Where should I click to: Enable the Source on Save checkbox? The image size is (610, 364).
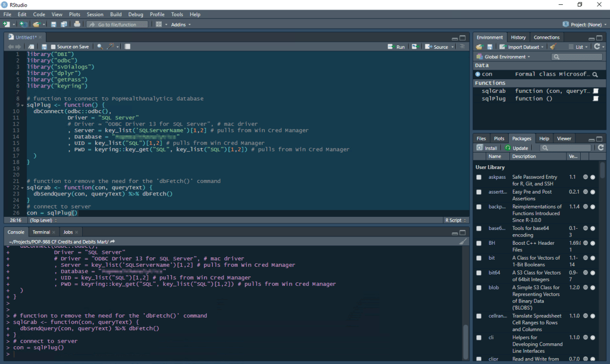(x=54, y=46)
